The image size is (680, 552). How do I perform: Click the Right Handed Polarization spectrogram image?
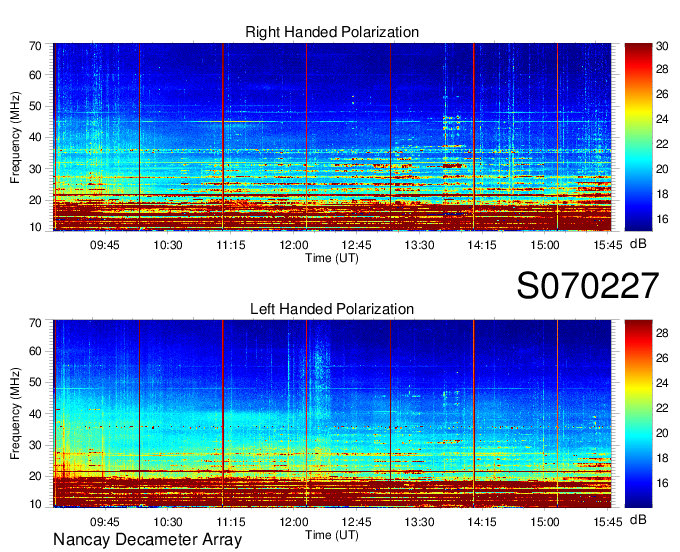tap(332, 137)
